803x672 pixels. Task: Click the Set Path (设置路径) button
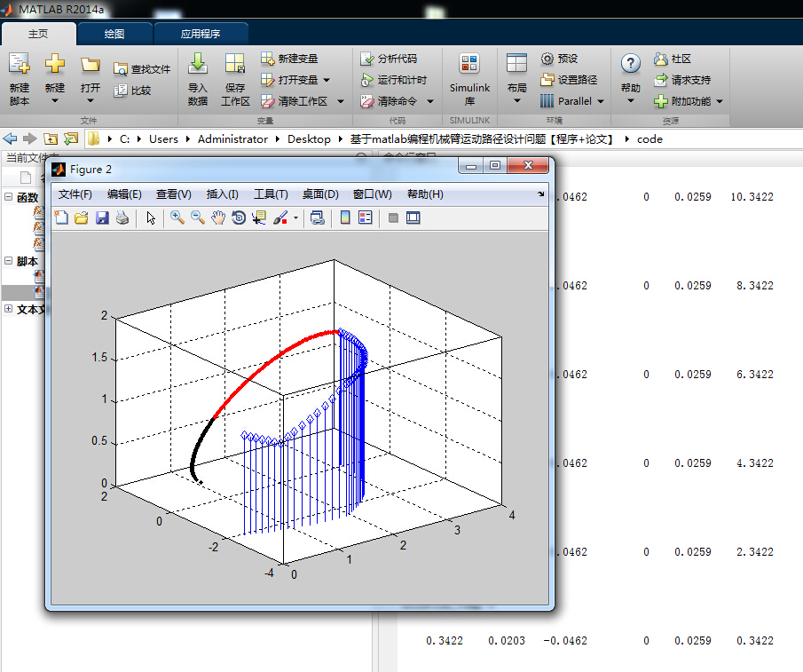point(569,80)
